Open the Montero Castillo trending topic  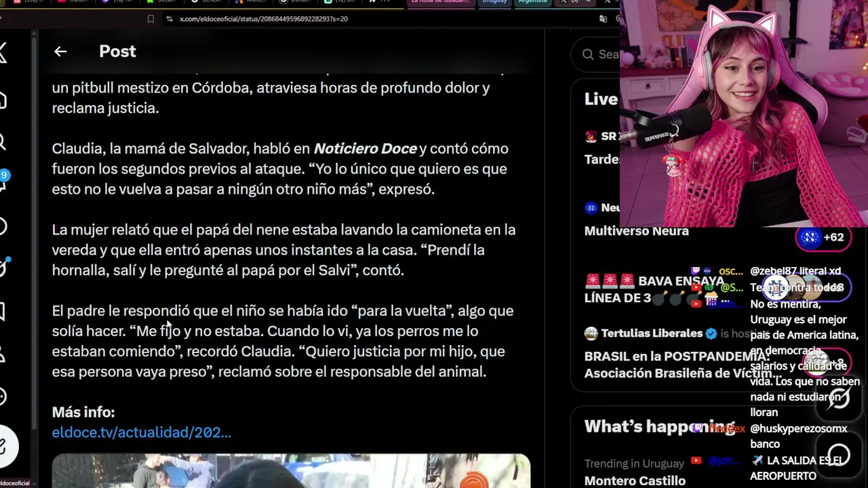tap(635, 481)
